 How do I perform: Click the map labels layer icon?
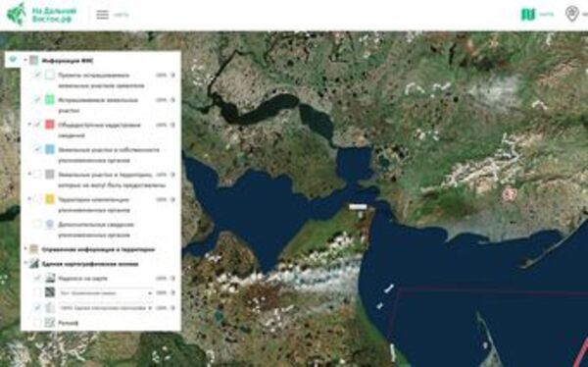(x=50, y=279)
